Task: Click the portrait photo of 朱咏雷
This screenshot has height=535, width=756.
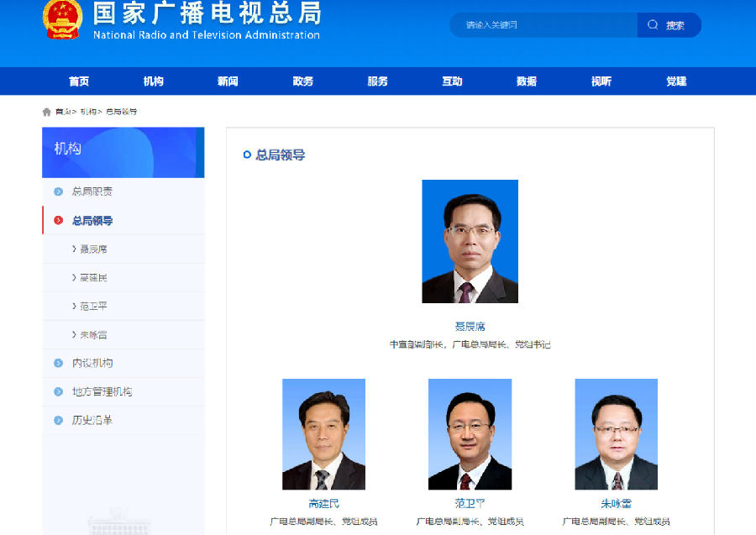Action: click(x=617, y=434)
